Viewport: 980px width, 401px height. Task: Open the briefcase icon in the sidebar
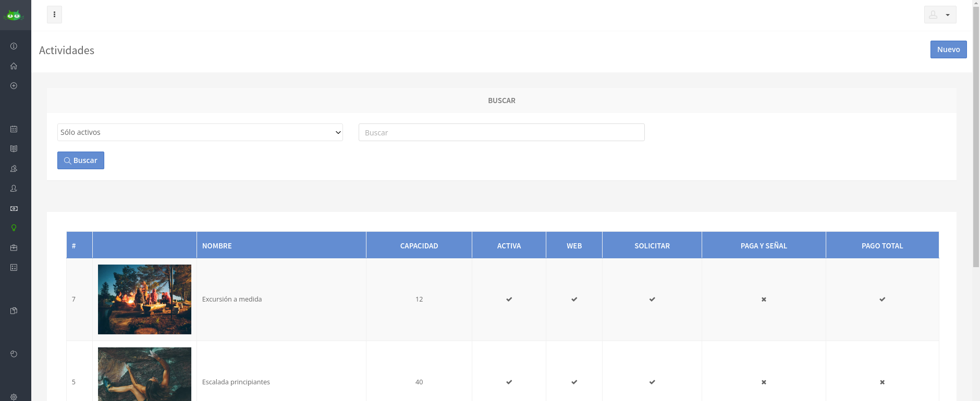point(14,248)
